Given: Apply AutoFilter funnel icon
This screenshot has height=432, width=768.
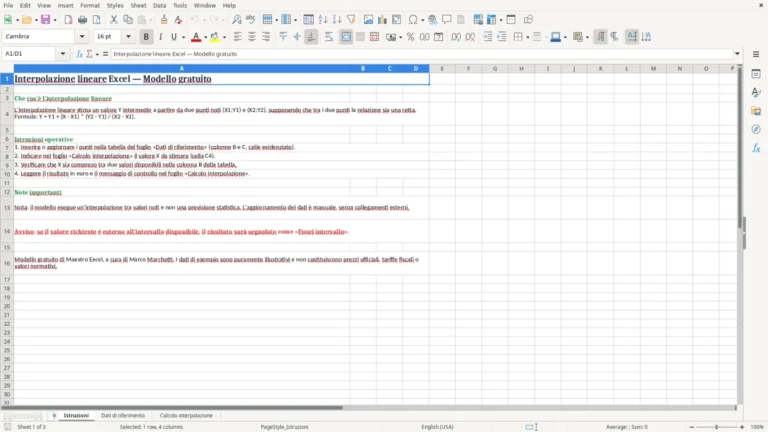Looking at the screenshot, I should 351,20.
